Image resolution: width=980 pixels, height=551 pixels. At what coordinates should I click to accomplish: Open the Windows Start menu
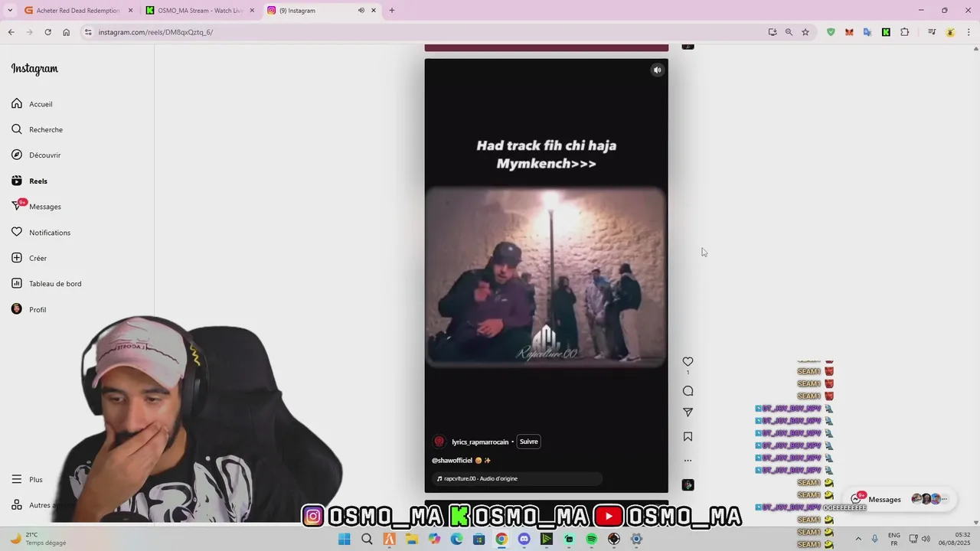345,539
